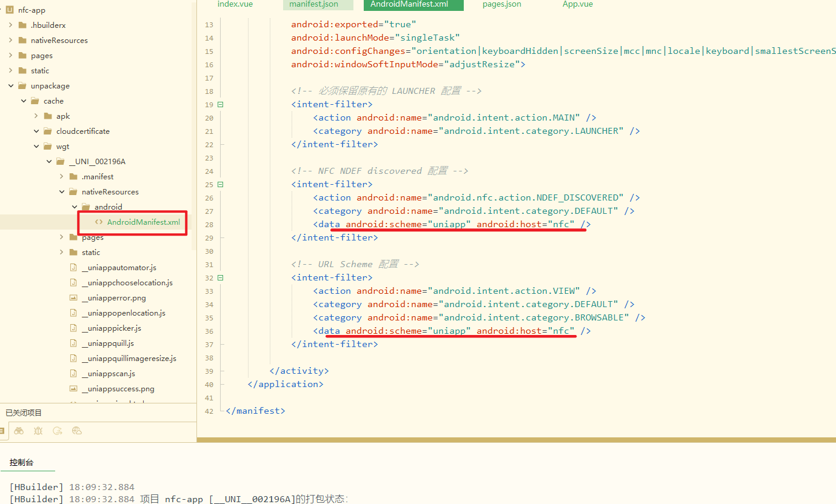Click the __uniapperror.png image file icon
This screenshot has height=504, width=836.
point(73,298)
